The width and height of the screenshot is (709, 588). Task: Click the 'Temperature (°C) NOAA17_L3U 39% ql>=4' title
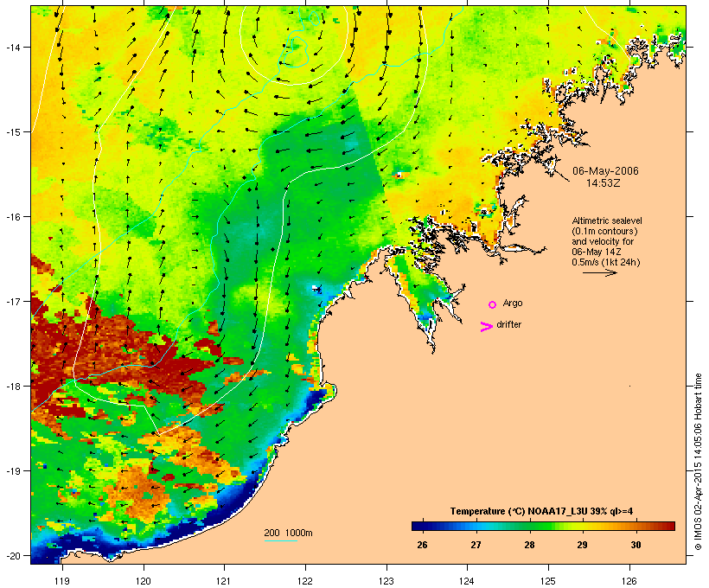[541, 511]
